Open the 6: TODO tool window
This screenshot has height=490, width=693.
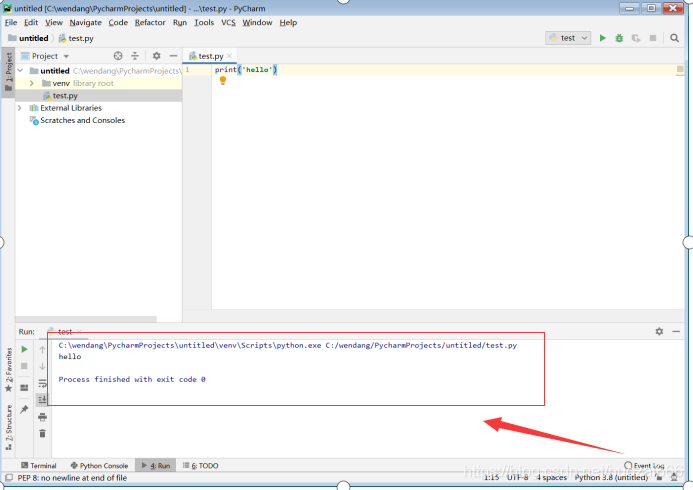pyautogui.click(x=201, y=466)
